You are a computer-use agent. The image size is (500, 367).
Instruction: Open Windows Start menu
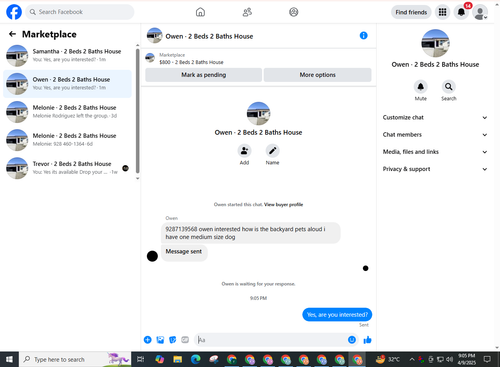click(x=9, y=359)
